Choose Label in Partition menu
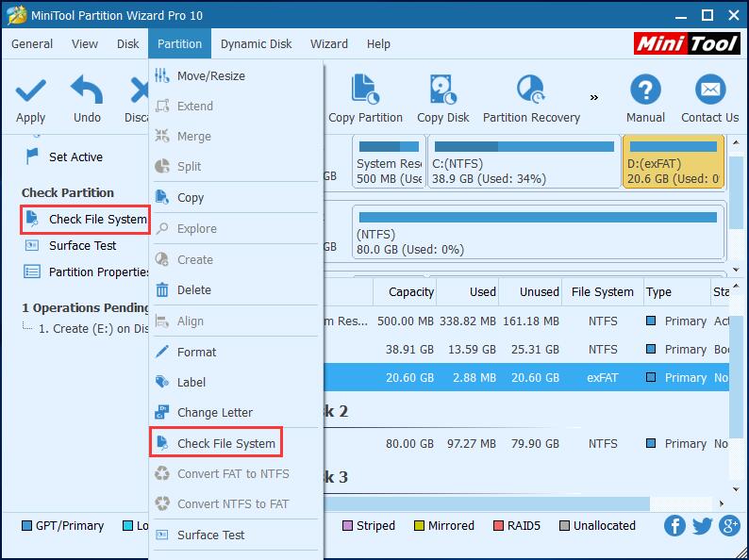 click(191, 383)
